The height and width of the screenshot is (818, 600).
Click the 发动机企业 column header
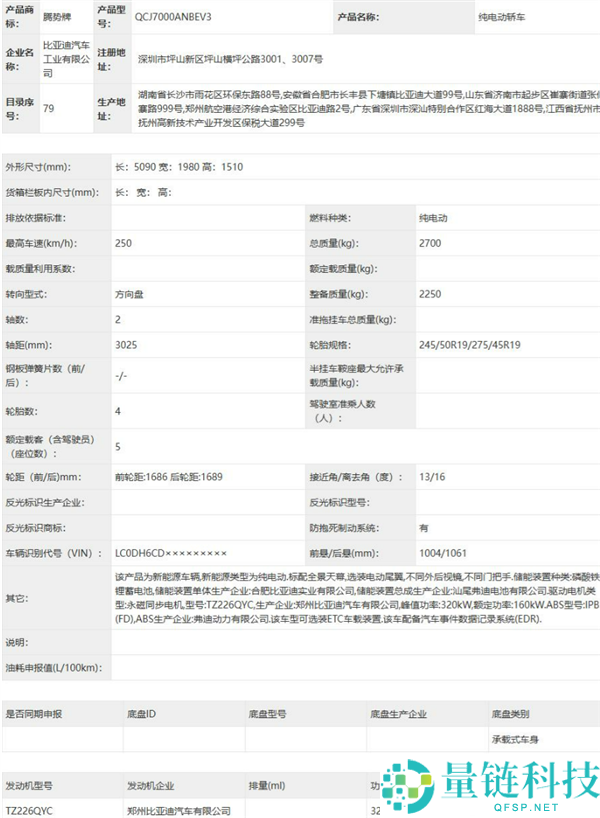pyautogui.click(x=150, y=786)
